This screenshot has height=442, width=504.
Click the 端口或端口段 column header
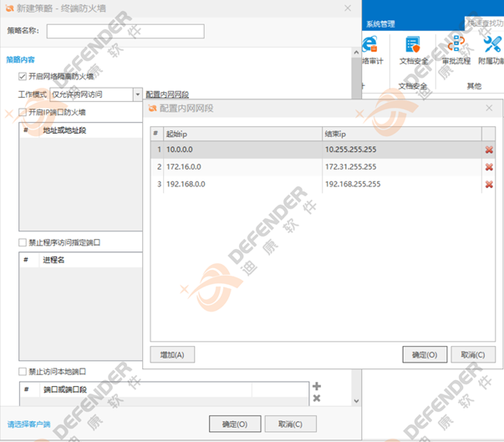[146, 389]
